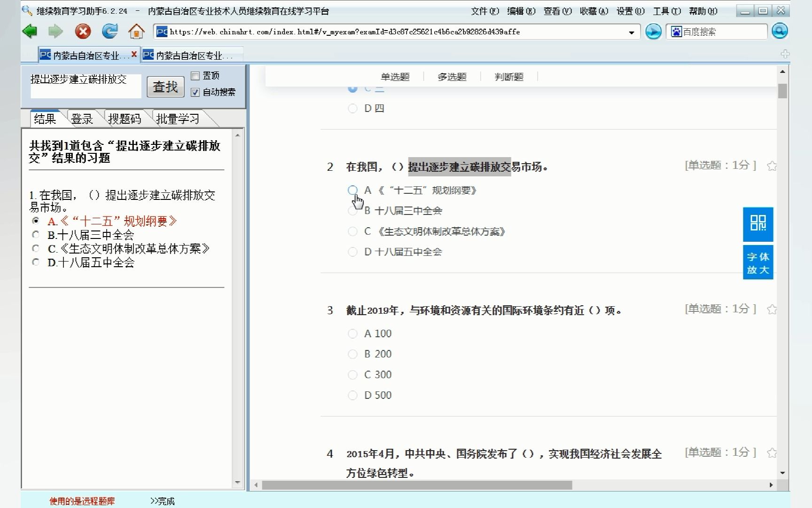Toggle the 自动搜索 checkbox

pos(195,92)
